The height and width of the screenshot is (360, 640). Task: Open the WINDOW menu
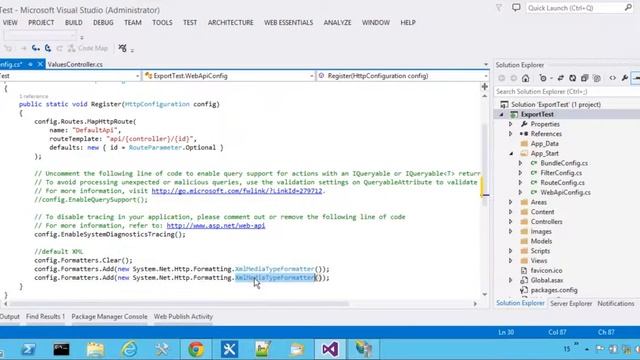(376, 23)
